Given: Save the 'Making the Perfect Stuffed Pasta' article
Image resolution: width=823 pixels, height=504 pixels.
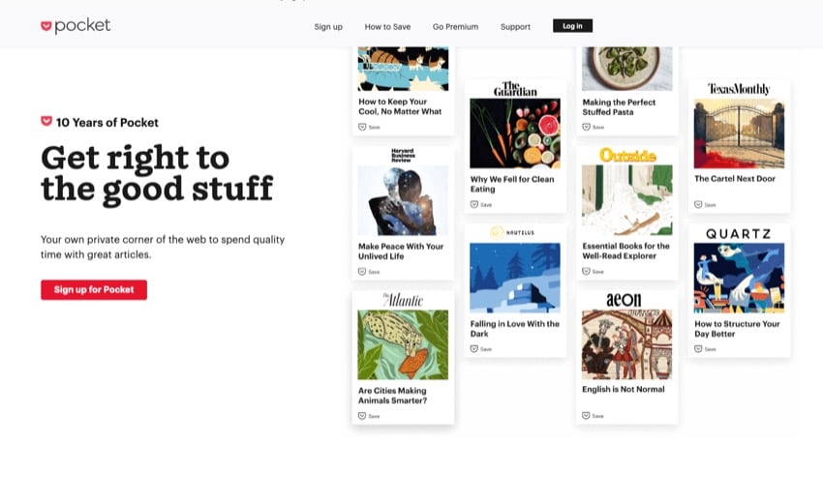Looking at the screenshot, I should [x=593, y=127].
